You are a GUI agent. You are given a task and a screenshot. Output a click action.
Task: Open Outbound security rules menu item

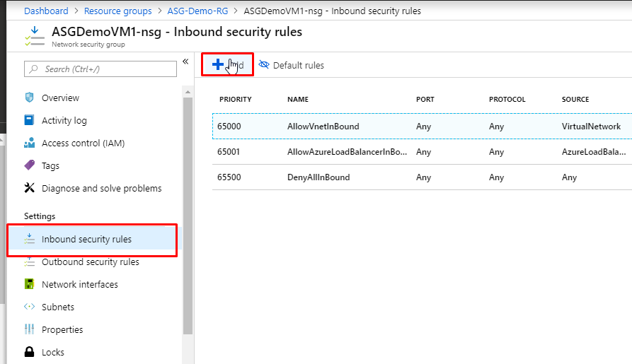[90, 262]
